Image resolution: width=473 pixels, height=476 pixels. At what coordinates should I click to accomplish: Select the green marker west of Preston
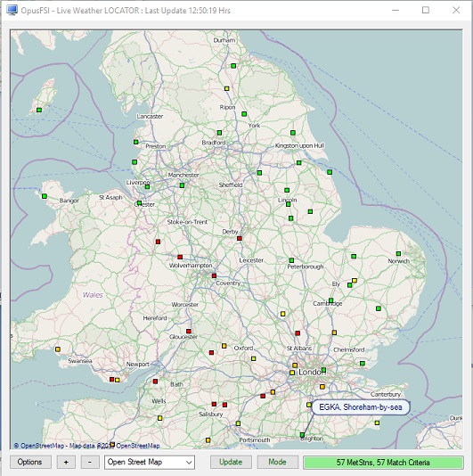136,142
